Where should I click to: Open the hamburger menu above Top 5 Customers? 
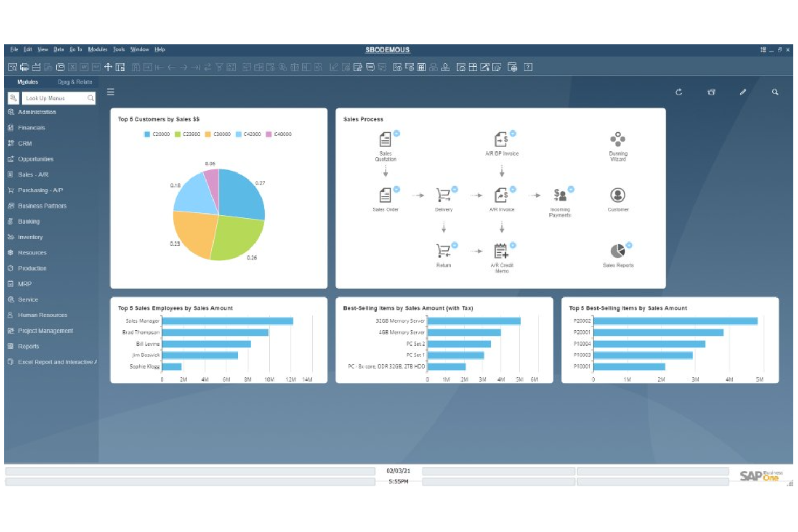[110, 92]
